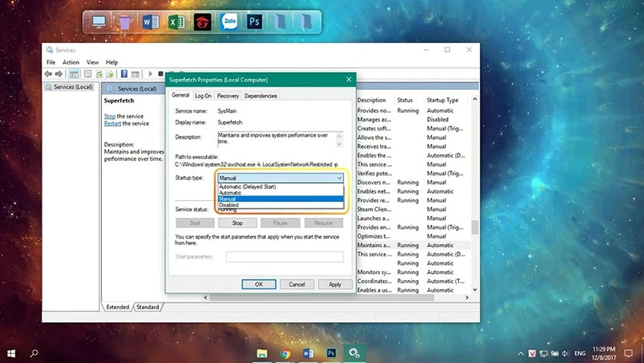Switch to Standard view tab
The height and width of the screenshot is (363, 644).
tap(147, 307)
